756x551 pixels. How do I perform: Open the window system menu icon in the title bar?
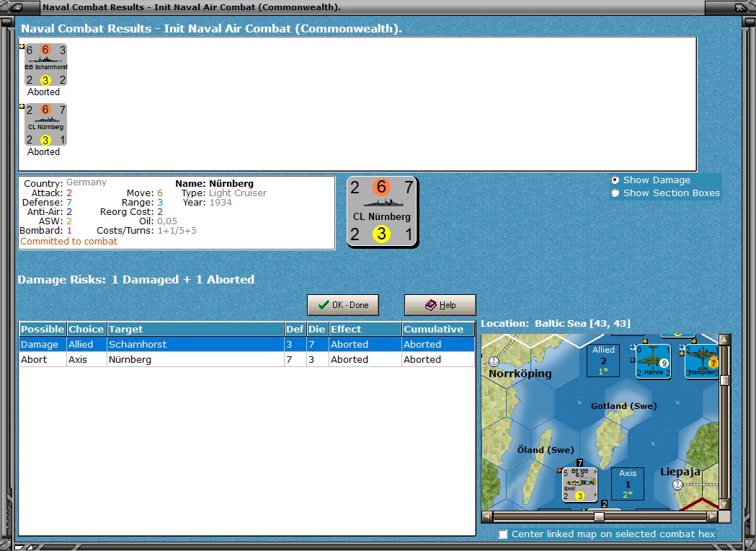16,7
